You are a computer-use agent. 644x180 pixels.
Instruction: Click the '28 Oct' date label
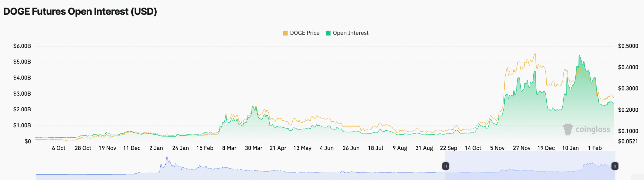point(83,148)
